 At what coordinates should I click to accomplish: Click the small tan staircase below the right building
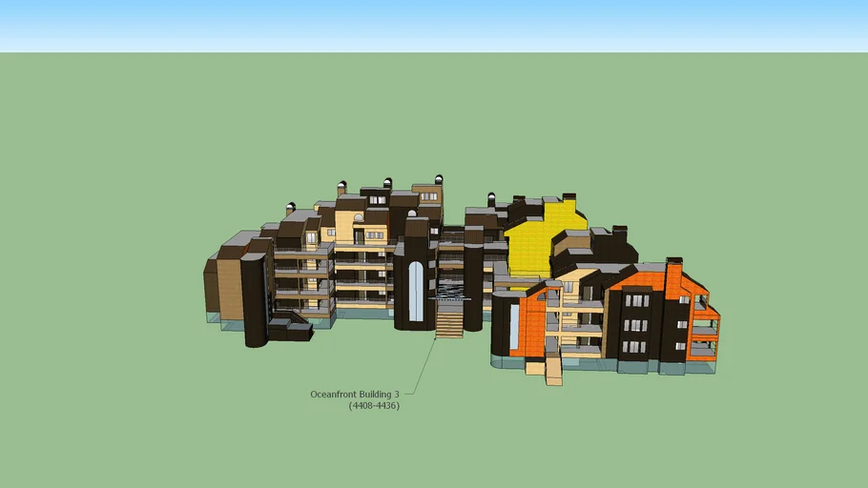(x=553, y=370)
